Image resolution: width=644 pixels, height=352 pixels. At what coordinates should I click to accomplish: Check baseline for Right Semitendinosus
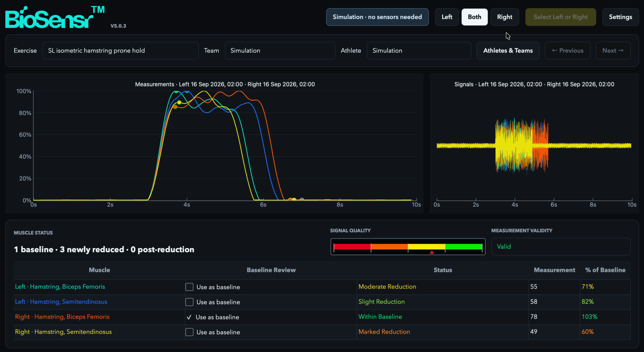click(x=189, y=332)
